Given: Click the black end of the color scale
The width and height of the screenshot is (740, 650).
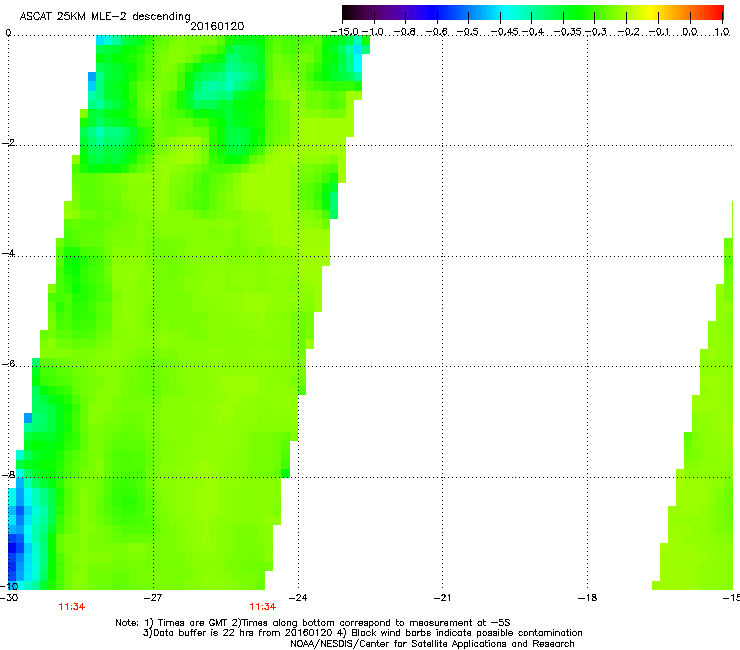Looking at the screenshot, I should tap(349, 12).
